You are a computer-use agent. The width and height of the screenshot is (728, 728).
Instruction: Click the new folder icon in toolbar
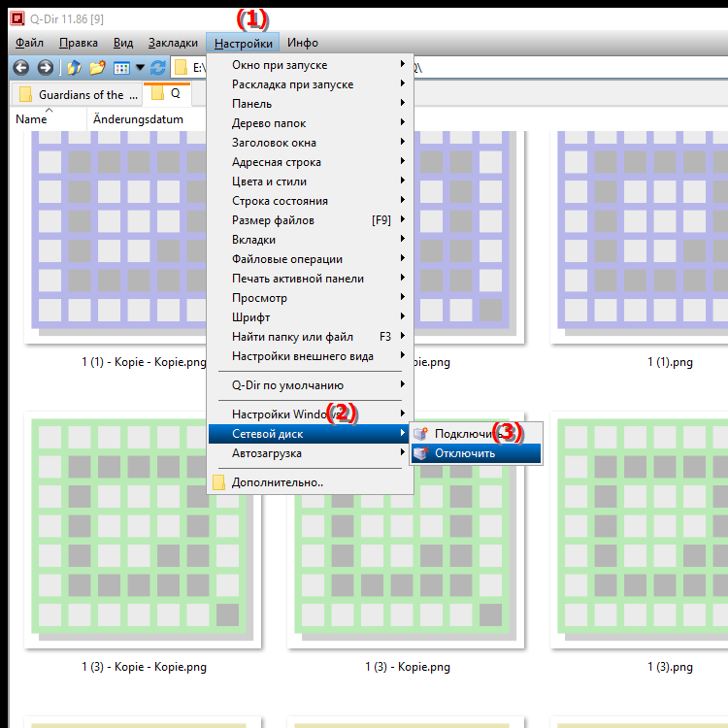[x=97, y=68]
